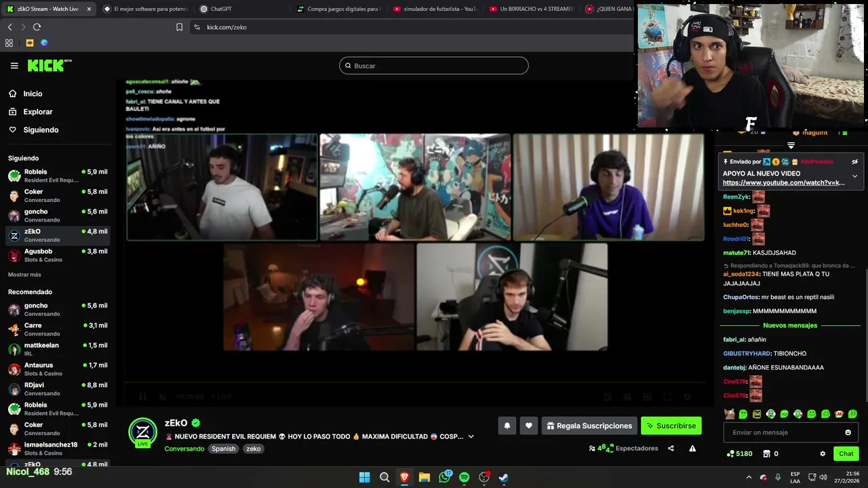
Task: Click the KICK logo
Action: coord(49,65)
